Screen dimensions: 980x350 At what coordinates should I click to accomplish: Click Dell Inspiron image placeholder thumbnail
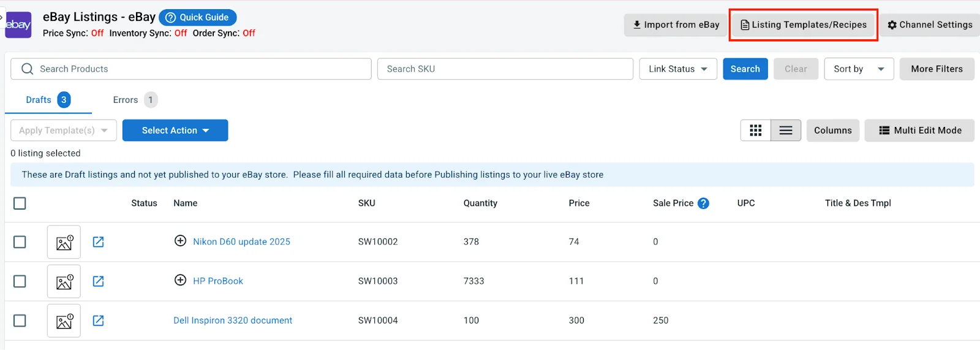point(64,321)
